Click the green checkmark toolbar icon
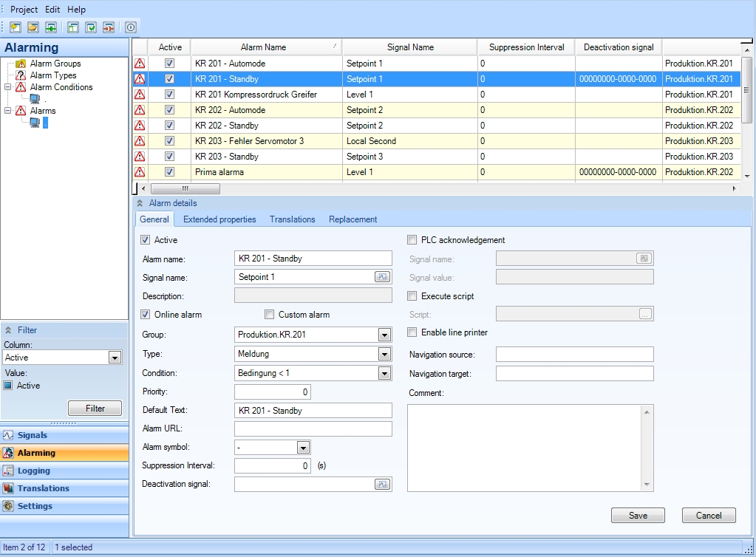Screen dimensions: 756x557 [91, 27]
